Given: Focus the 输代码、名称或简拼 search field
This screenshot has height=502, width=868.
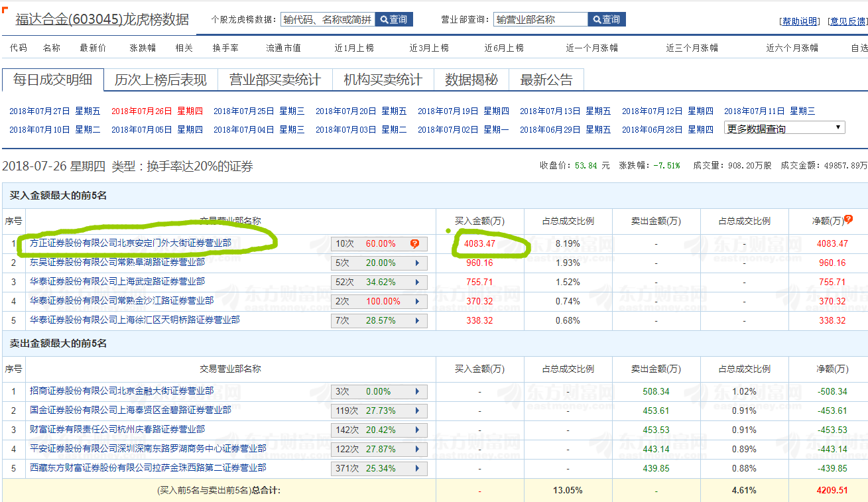Looking at the screenshot, I should click(x=328, y=20).
